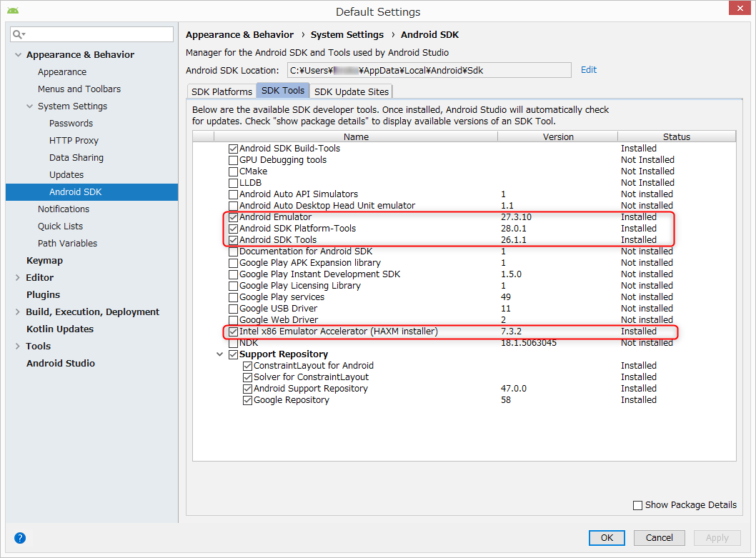756x558 pixels.
Task: Expand the Editor section arrow
Action: [x=17, y=277]
